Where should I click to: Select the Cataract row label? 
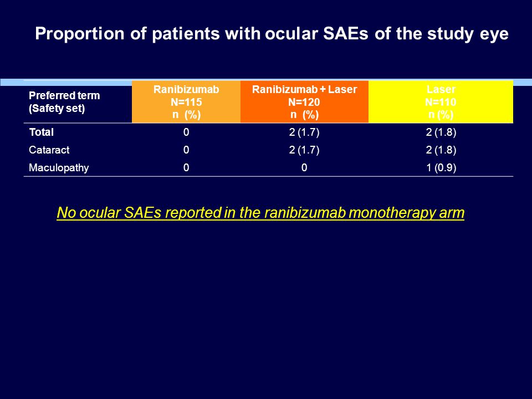[49, 150]
